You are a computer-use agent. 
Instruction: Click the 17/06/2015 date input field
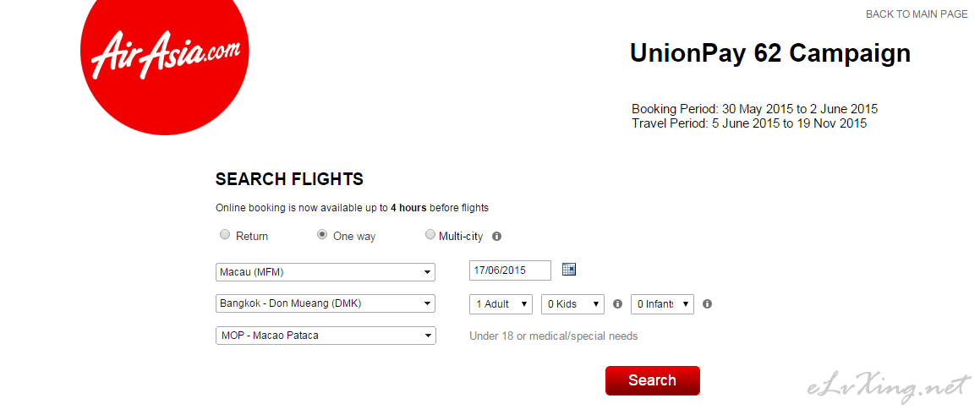510,270
